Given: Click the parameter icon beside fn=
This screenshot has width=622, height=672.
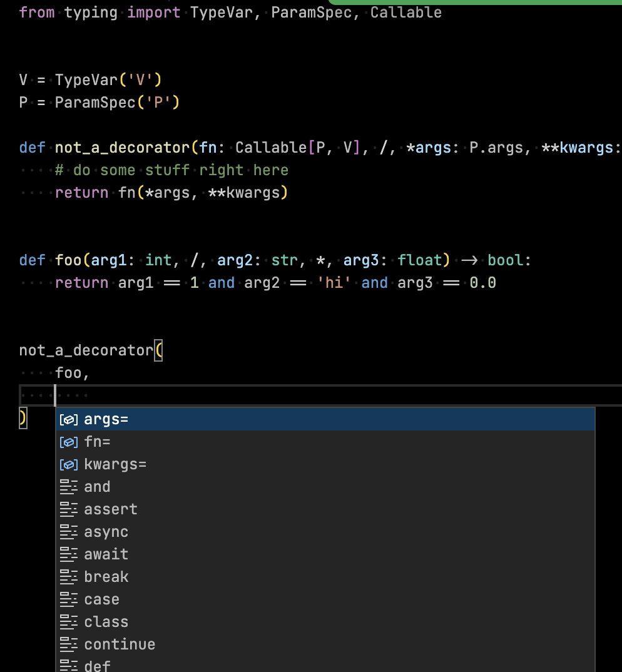Looking at the screenshot, I should click(x=69, y=442).
